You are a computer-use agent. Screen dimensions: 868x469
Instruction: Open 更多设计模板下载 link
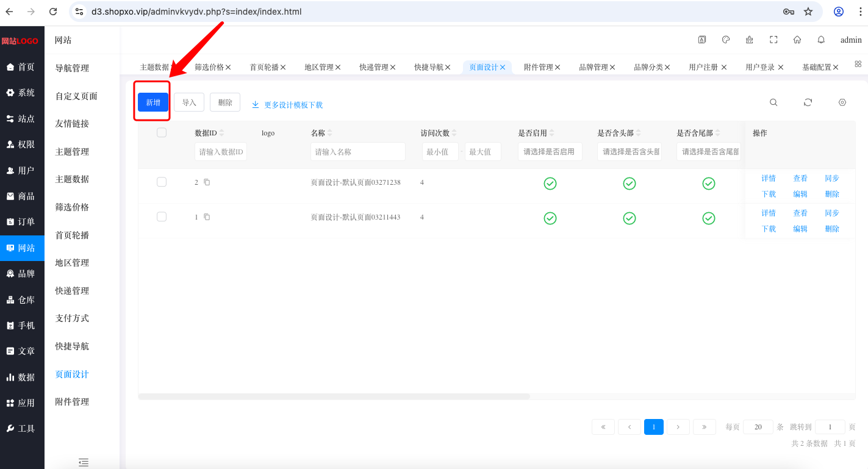[287, 105]
